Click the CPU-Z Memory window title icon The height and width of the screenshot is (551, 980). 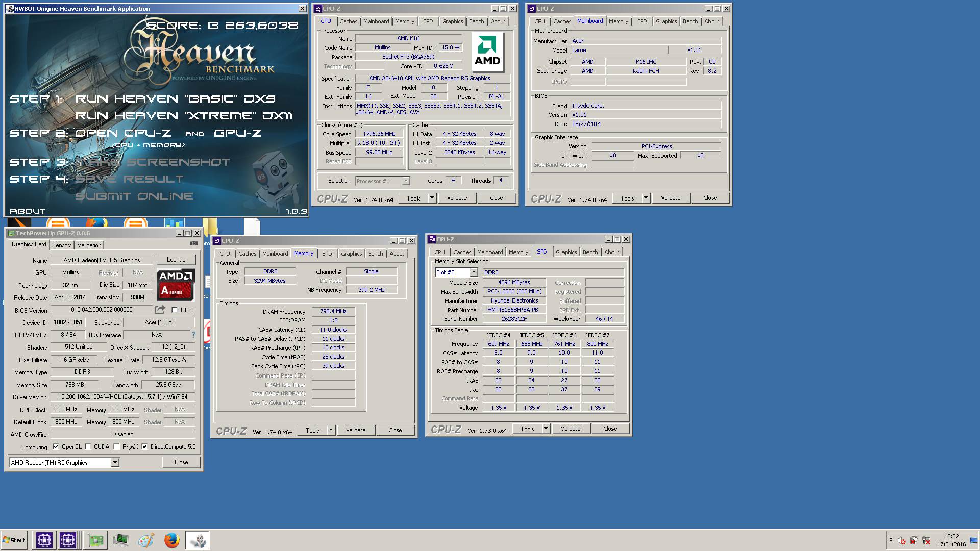(x=217, y=241)
